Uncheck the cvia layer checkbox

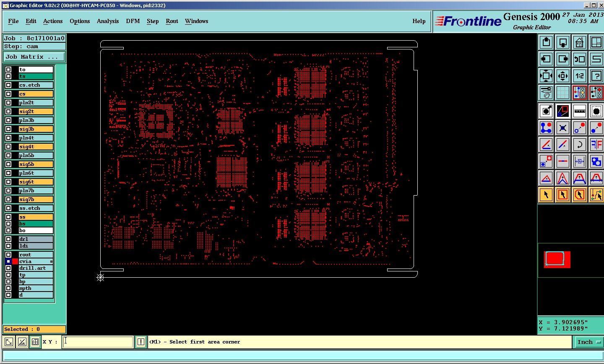tap(8, 261)
